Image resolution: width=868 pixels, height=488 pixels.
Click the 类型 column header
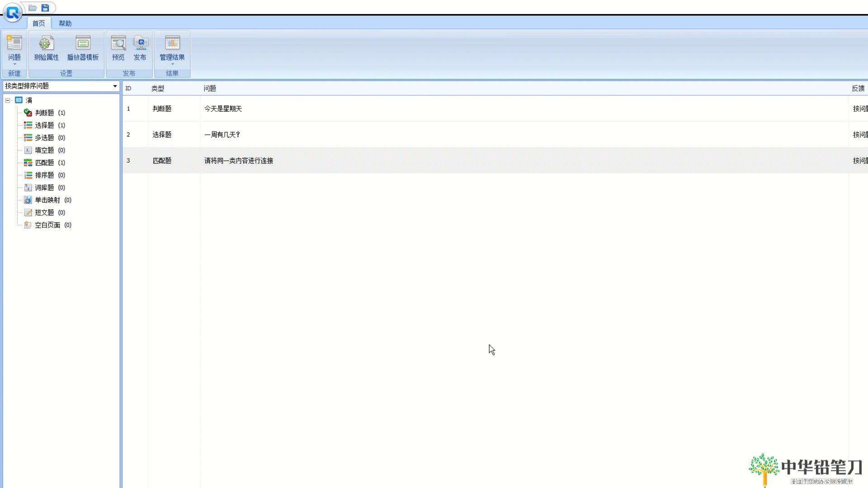tap(158, 89)
